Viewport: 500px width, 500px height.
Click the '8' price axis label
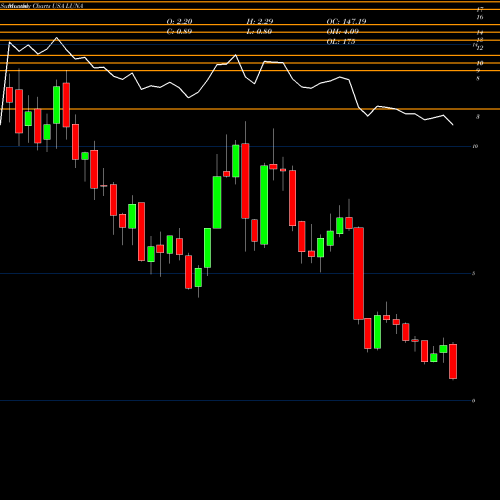478,79
